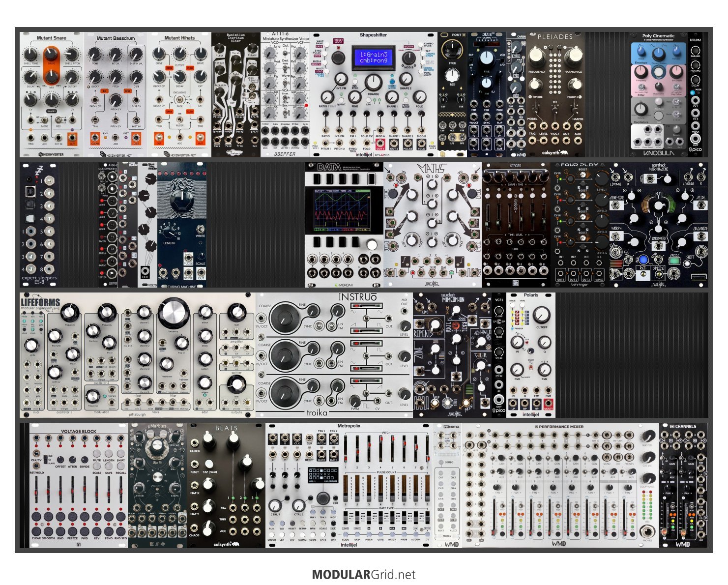The image size is (728, 585).
Task: Click the LENGTH selector on Turing Machine
Action: click(x=169, y=232)
